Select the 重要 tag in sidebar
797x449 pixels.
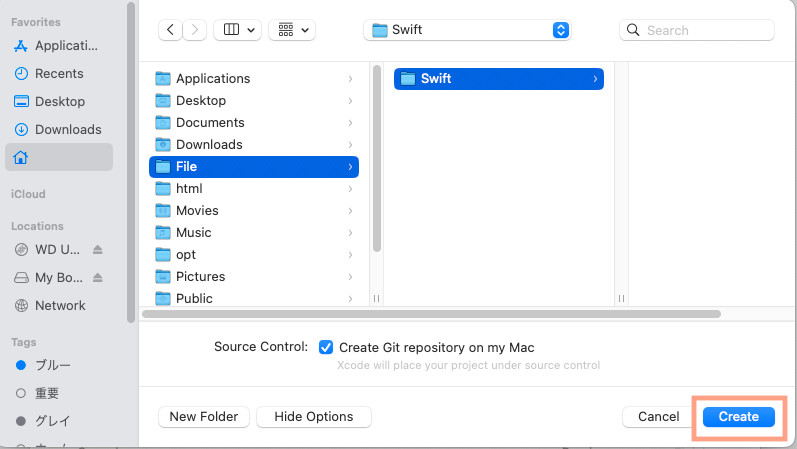point(46,393)
